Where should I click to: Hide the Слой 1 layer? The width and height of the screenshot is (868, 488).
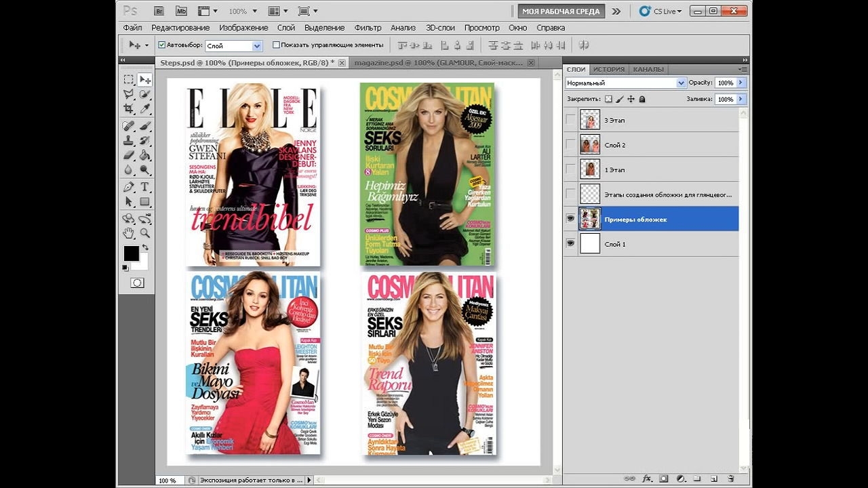(x=570, y=244)
